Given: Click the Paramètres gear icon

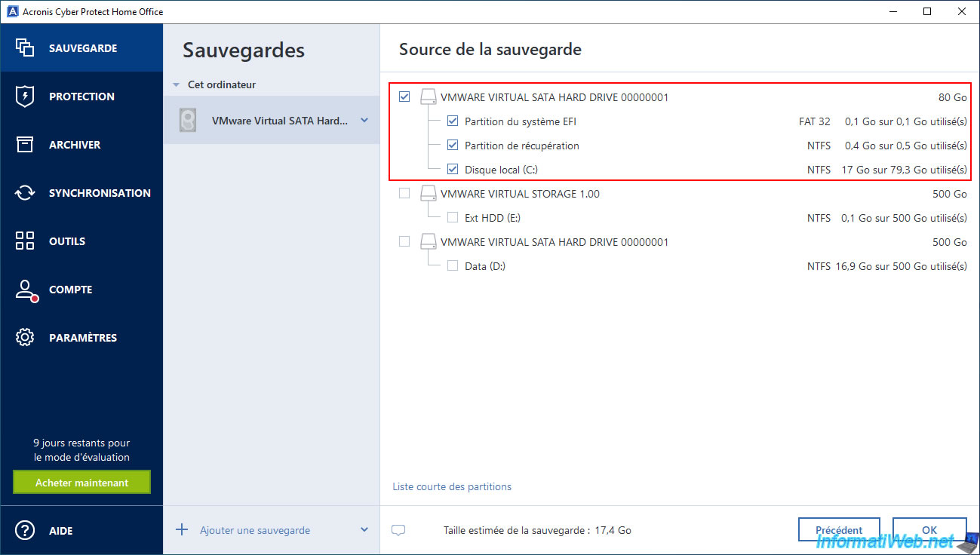Looking at the screenshot, I should pos(25,338).
